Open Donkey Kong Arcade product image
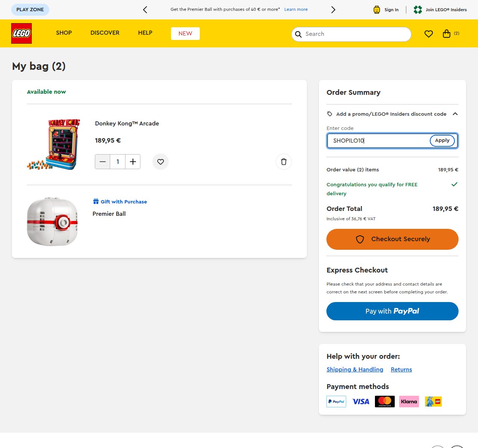 (x=53, y=144)
